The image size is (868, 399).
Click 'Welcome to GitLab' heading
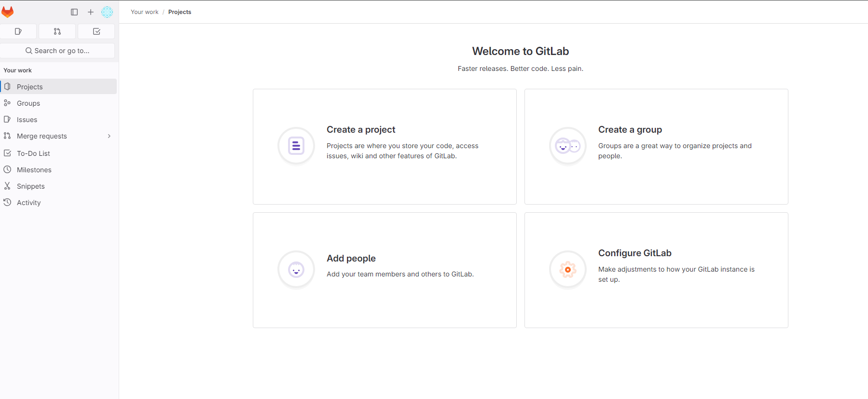[521, 51]
